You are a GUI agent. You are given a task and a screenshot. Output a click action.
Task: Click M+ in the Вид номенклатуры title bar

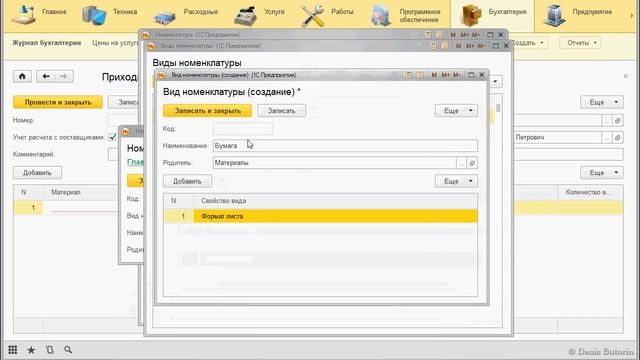click(x=445, y=75)
